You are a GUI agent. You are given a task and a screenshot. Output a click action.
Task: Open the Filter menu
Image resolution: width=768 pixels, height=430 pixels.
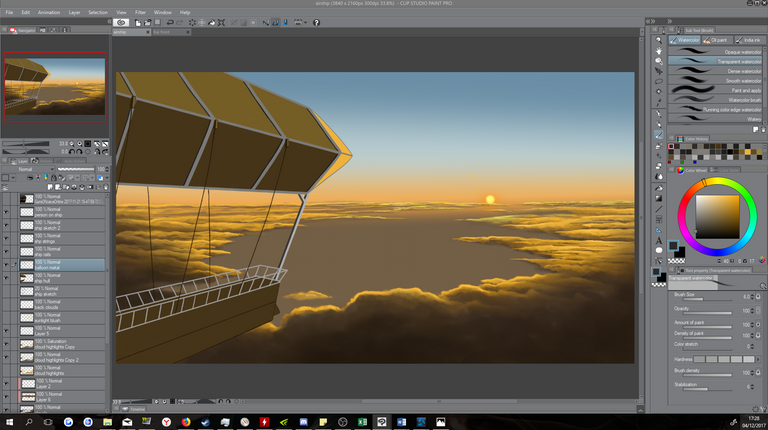[139, 12]
